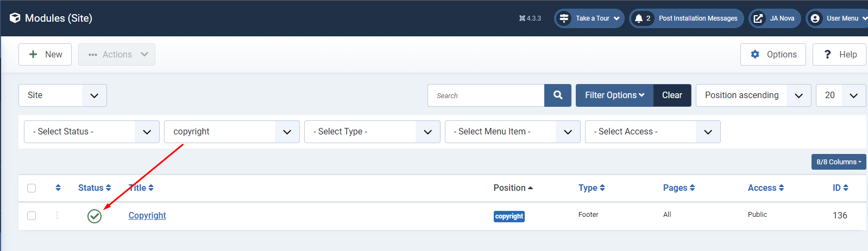Screen dimensions: 868x251
Task: Open the Position ascending sort dropdown
Action: [753, 95]
